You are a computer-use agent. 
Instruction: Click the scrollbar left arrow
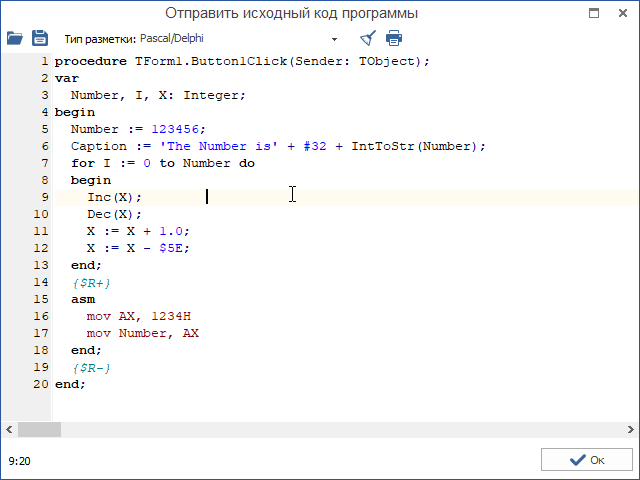9,429
